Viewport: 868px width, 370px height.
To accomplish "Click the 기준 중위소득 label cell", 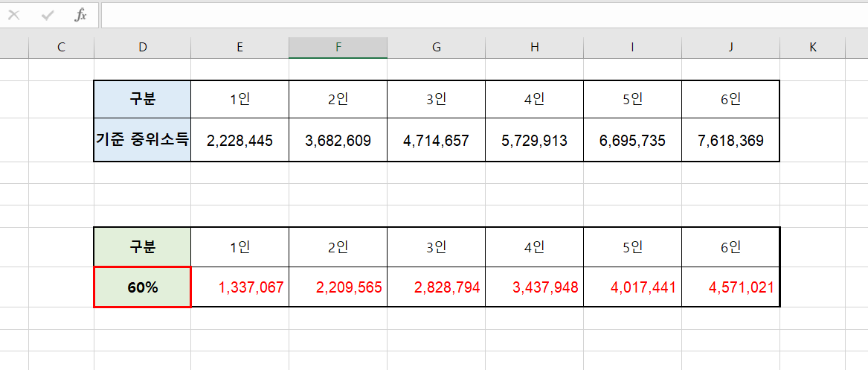I will click(143, 140).
